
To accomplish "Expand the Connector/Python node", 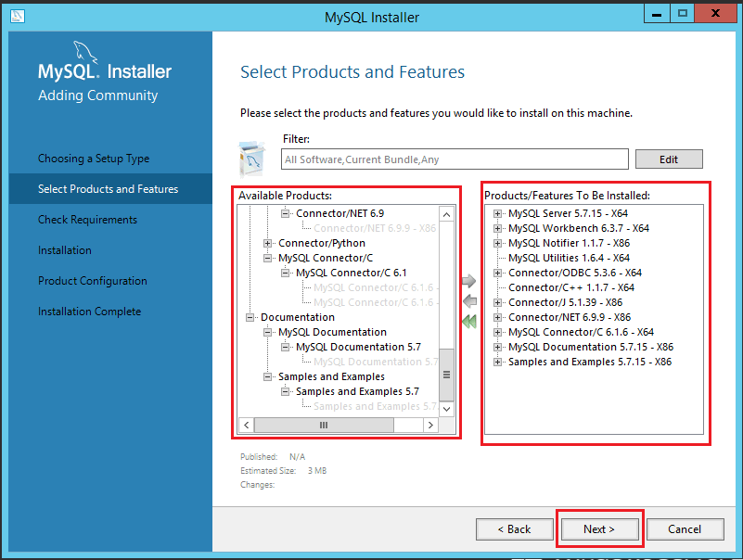I will 268,243.
